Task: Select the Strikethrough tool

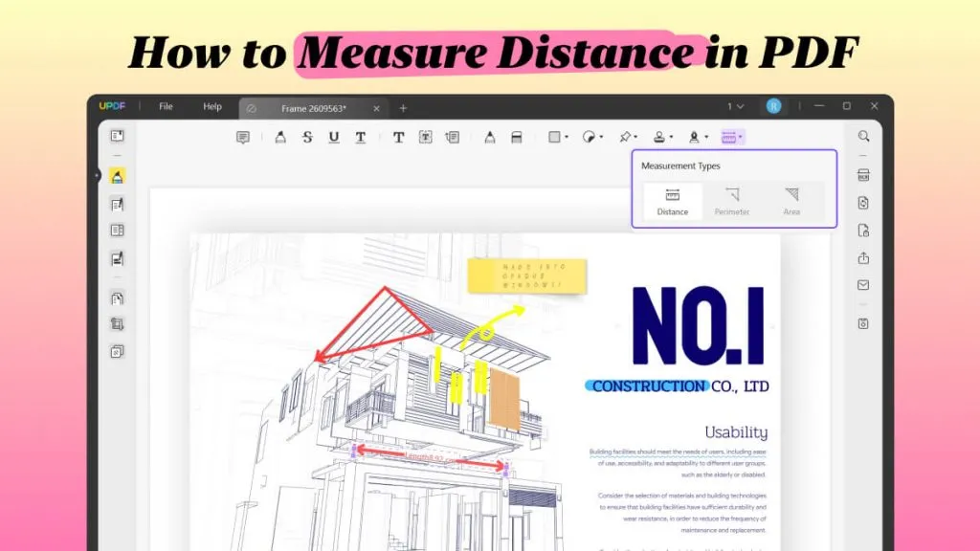Action: point(307,138)
